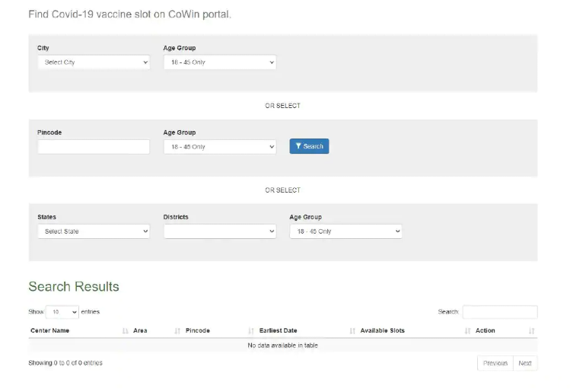Image resolution: width=586 pixels, height=392 pixels.
Task: Sort table by Available Slots column
Action: coord(416,330)
